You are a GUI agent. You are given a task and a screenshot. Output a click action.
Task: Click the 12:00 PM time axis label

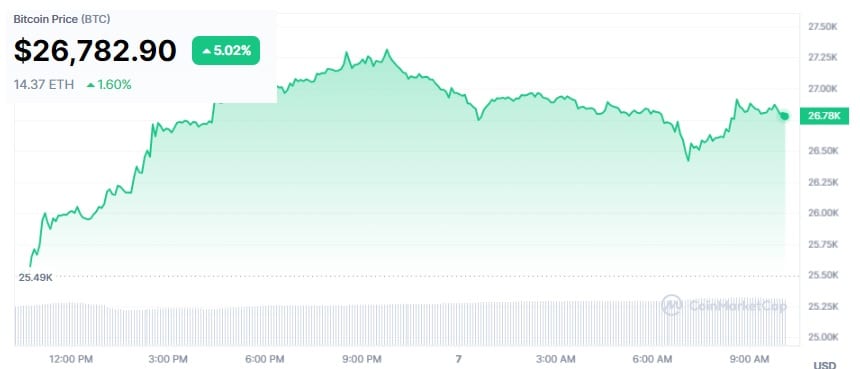point(73,360)
